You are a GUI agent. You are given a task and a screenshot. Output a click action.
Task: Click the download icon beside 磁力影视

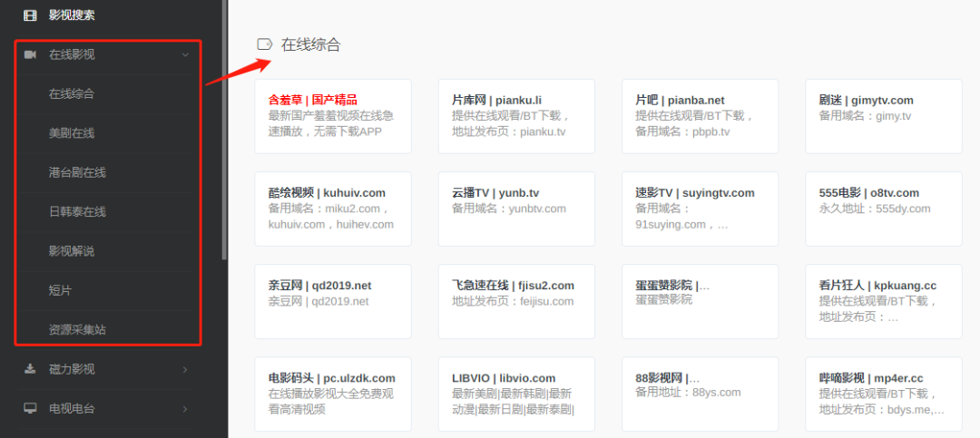30,369
